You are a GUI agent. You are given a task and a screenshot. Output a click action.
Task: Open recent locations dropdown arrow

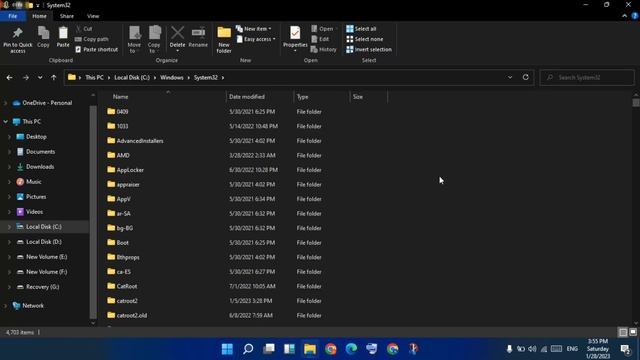40,77
